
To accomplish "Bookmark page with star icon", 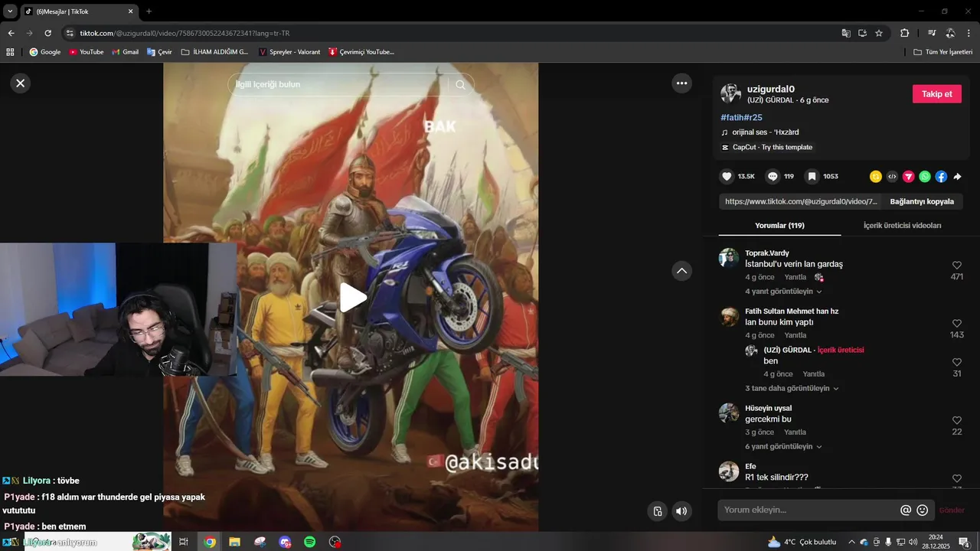I will 879,33.
